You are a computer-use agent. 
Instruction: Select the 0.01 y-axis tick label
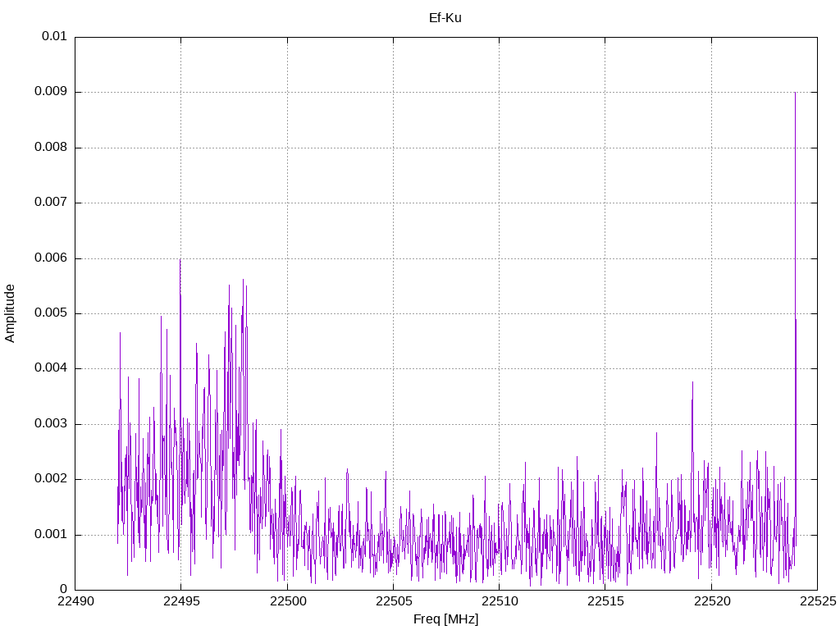54,37
